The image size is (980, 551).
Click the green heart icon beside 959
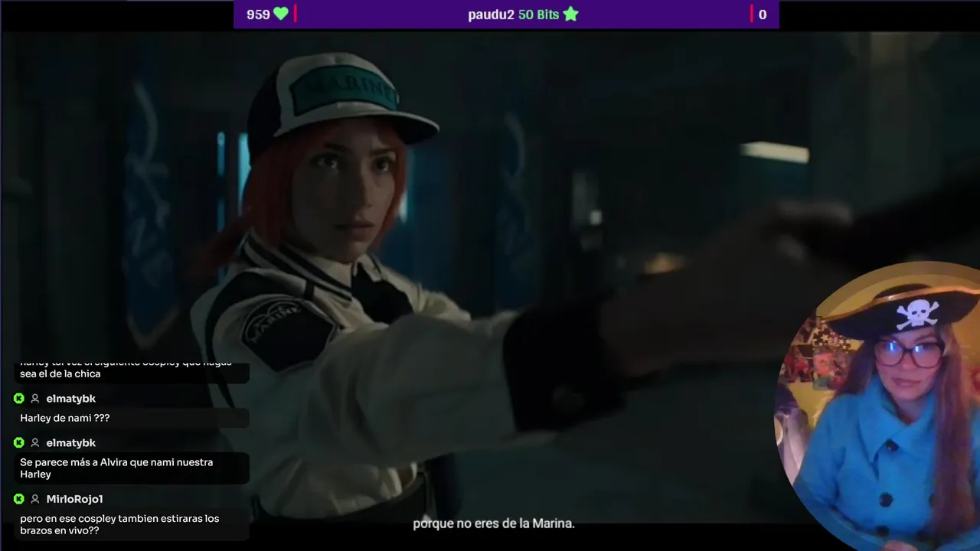click(281, 14)
